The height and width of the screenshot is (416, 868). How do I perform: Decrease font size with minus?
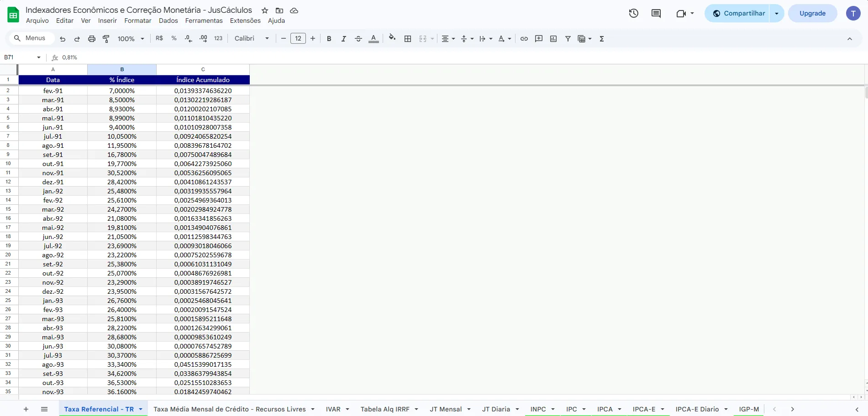click(x=283, y=38)
